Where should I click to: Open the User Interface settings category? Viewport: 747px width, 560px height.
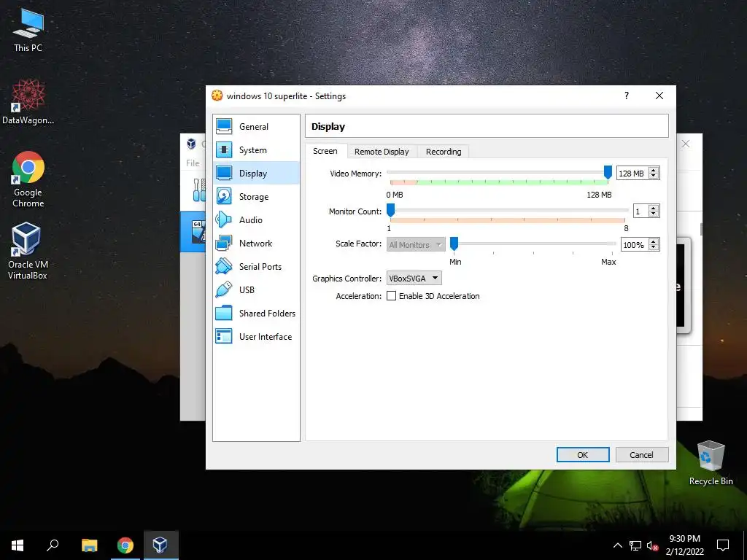[x=256, y=337]
